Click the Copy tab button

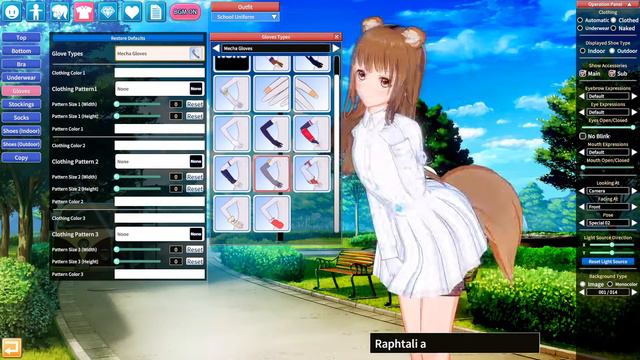pos(21,158)
